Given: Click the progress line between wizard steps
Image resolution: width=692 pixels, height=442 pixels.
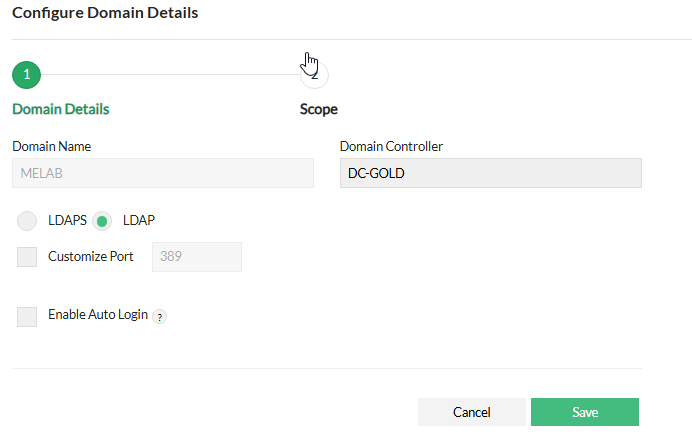Looking at the screenshot, I should (x=168, y=74).
